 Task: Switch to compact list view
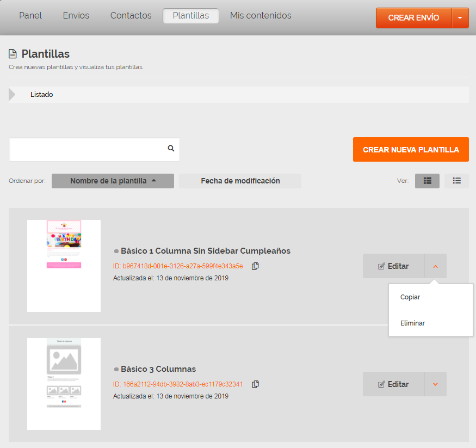tap(456, 181)
